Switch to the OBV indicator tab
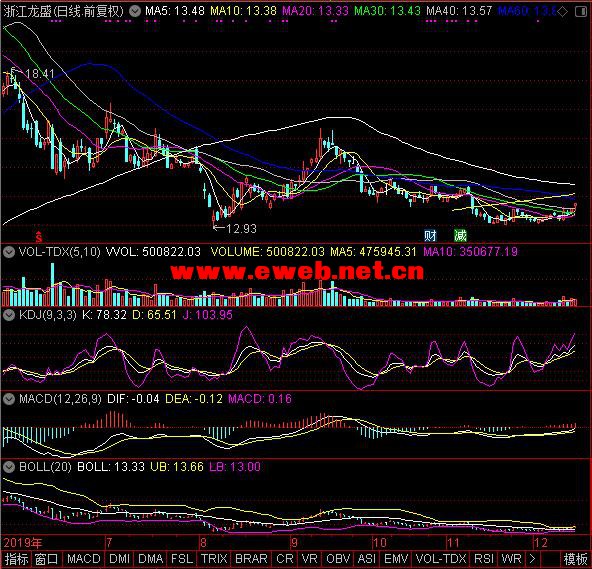 (x=338, y=559)
